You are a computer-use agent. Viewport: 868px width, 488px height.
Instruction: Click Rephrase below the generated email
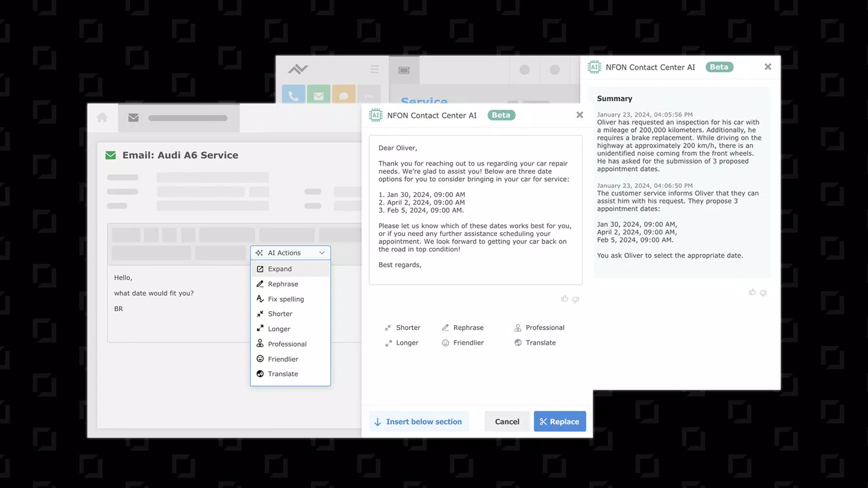pyautogui.click(x=463, y=327)
